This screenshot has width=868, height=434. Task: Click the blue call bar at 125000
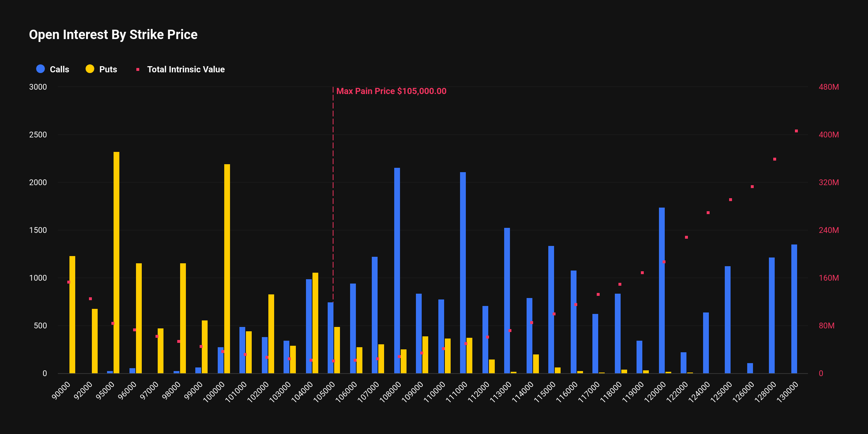(728, 319)
